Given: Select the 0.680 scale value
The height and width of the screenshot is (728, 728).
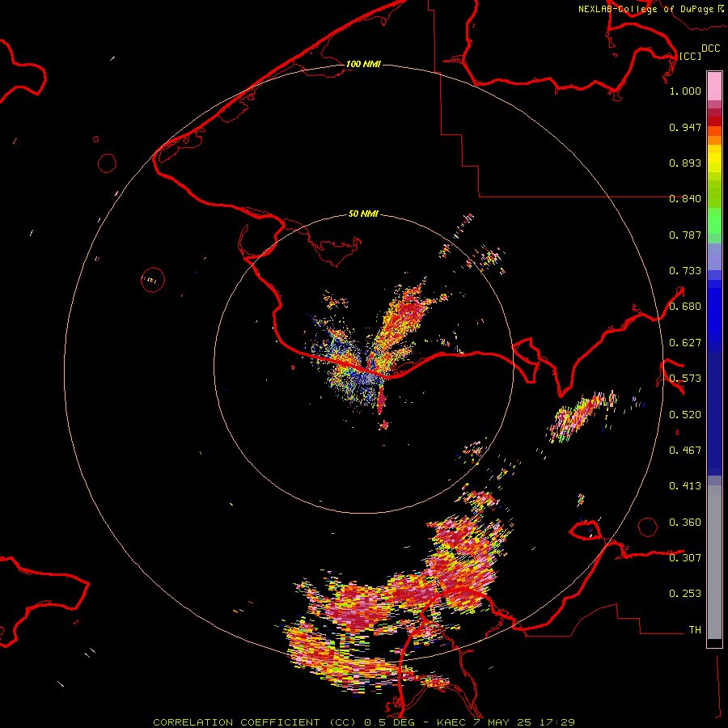Looking at the screenshot, I should (x=685, y=307).
